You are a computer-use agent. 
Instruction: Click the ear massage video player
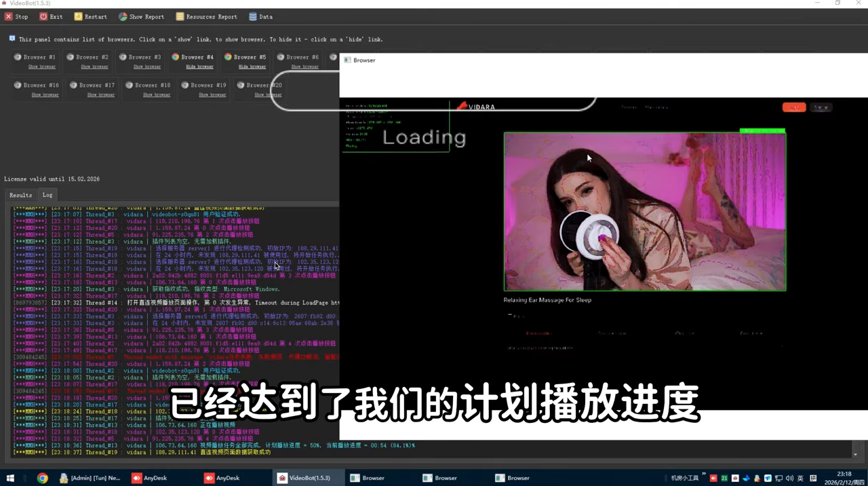(645, 211)
